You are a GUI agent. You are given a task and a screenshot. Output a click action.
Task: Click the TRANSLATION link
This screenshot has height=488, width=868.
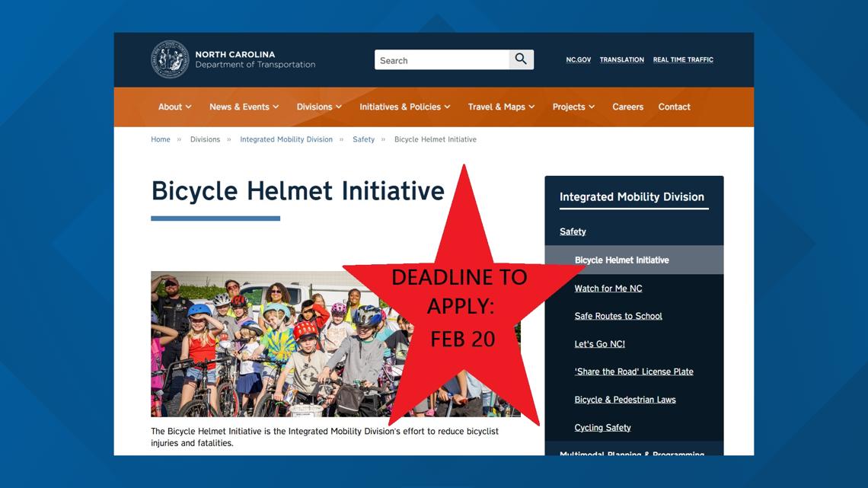621,59
